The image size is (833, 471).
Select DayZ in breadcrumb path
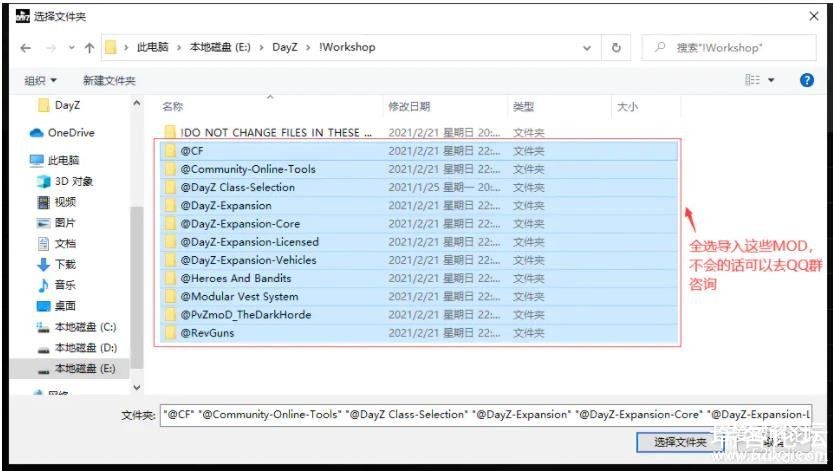click(285, 47)
